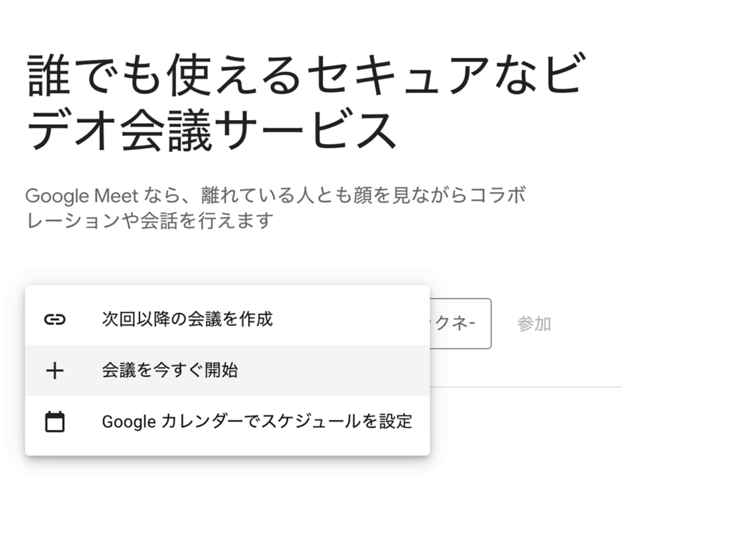The image size is (732, 560).
Task: Focus the meeting code input field
Action: (x=460, y=324)
